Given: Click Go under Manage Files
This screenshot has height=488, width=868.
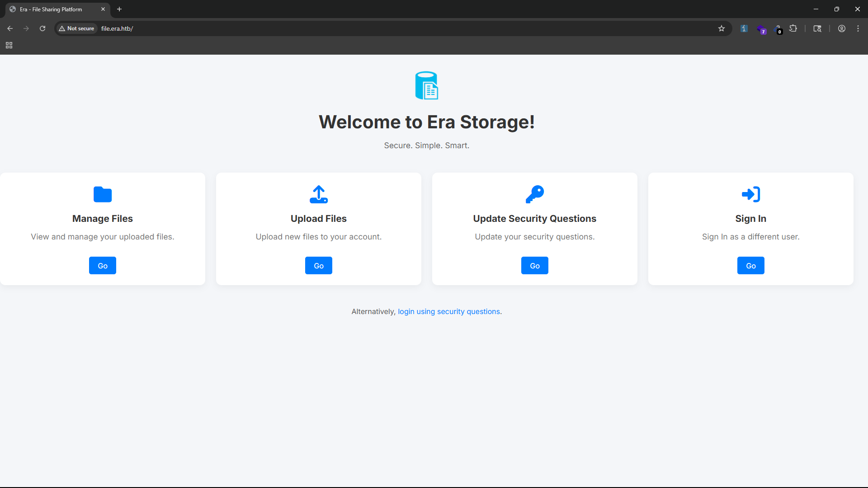Looking at the screenshot, I should [103, 266].
